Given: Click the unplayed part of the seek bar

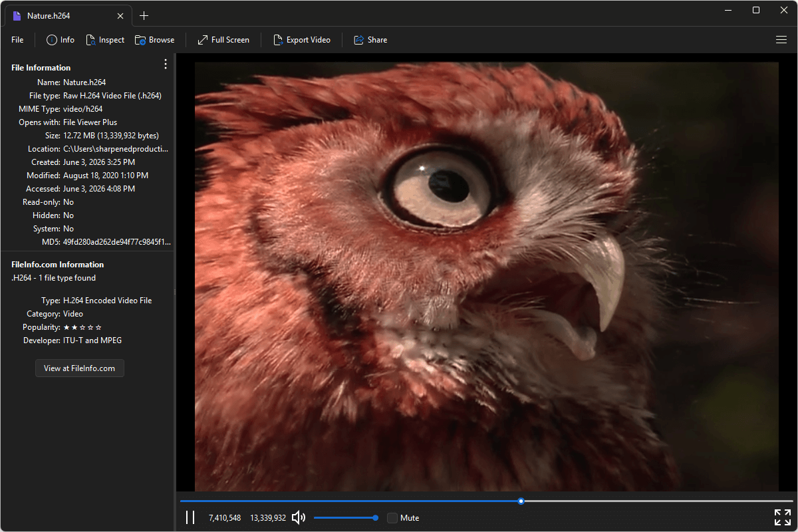Looking at the screenshot, I should (658, 501).
